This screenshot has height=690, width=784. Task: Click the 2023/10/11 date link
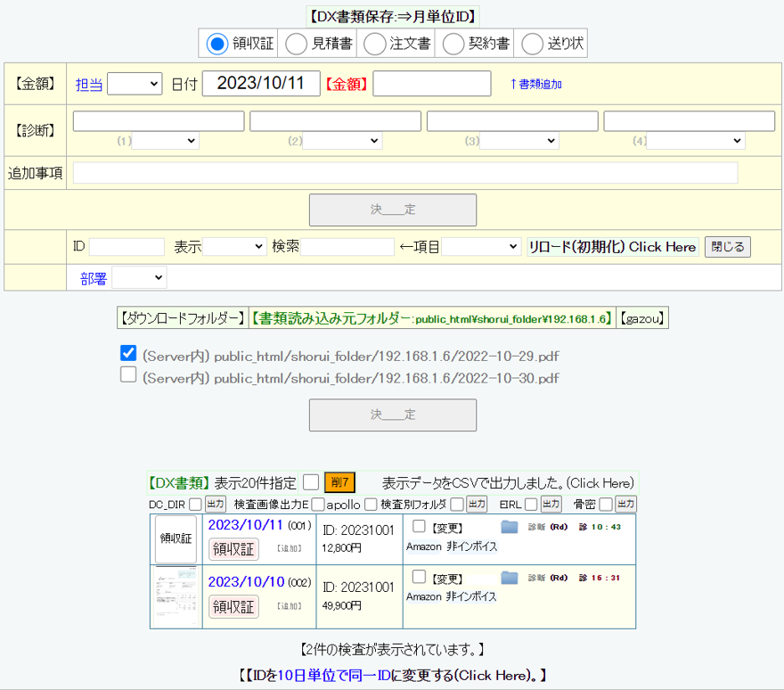[246, 525]
